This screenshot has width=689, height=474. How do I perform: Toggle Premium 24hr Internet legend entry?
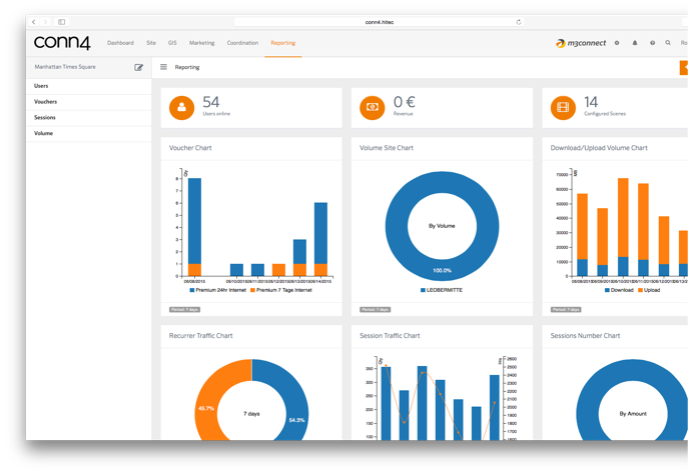click(218, 290)
